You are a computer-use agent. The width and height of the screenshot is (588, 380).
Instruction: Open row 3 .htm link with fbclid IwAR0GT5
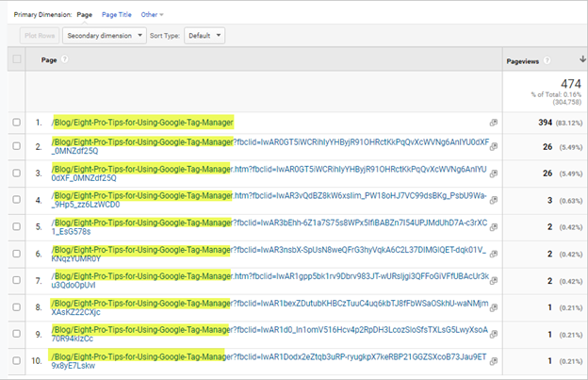[x=269, y=173]
